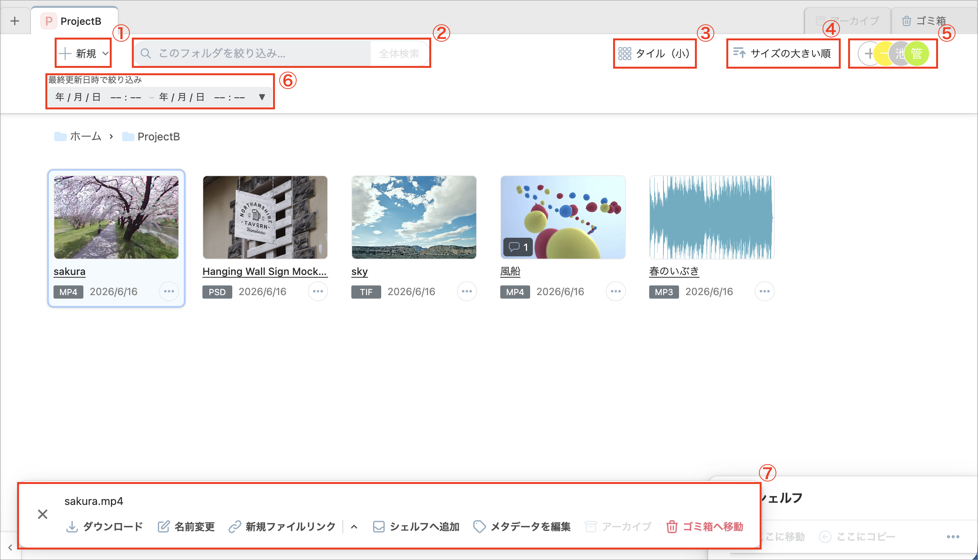978x560 pixels.
Task: Expand the date filter dropdown arrow
Action: [x=262, y=97]
